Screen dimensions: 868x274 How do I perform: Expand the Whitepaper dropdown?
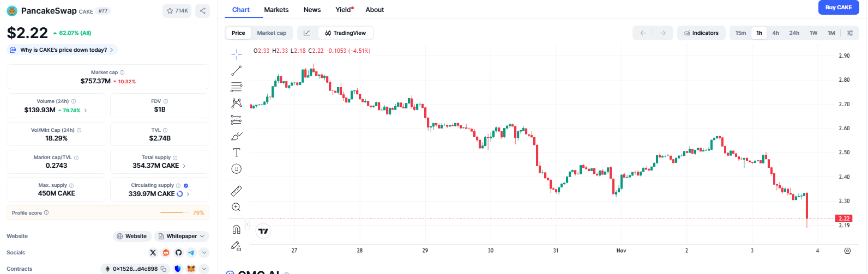tap(182, 236)
